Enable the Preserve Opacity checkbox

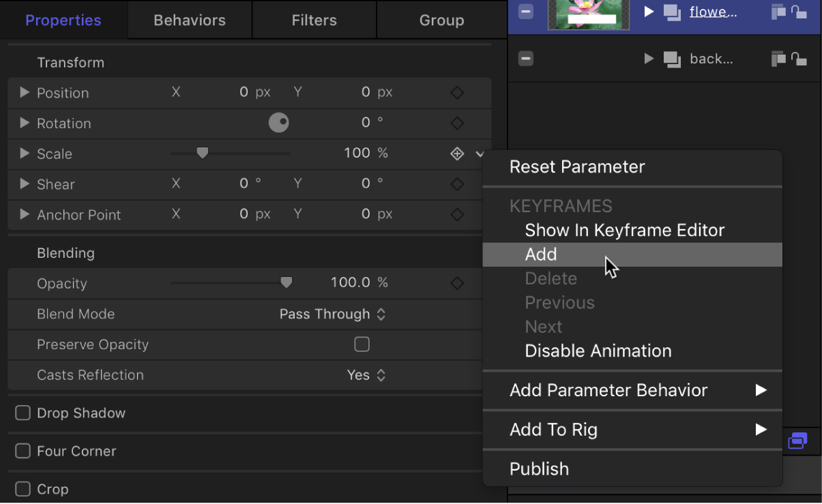(362, 344)
